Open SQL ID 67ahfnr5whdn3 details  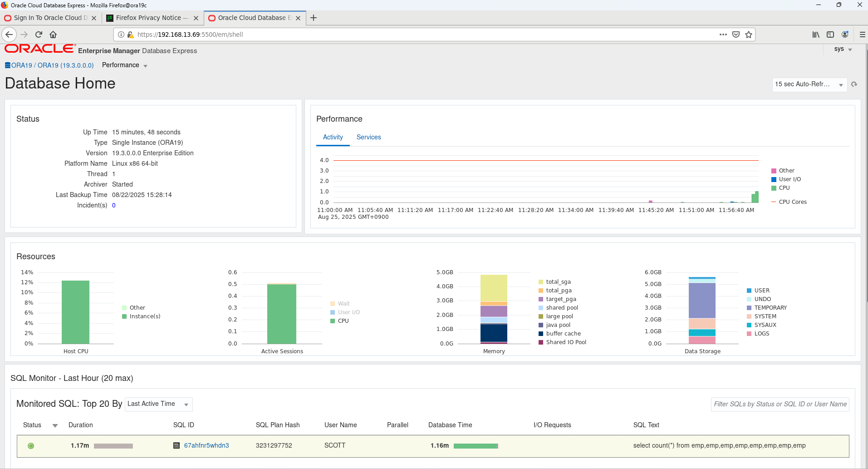[206, 445]
